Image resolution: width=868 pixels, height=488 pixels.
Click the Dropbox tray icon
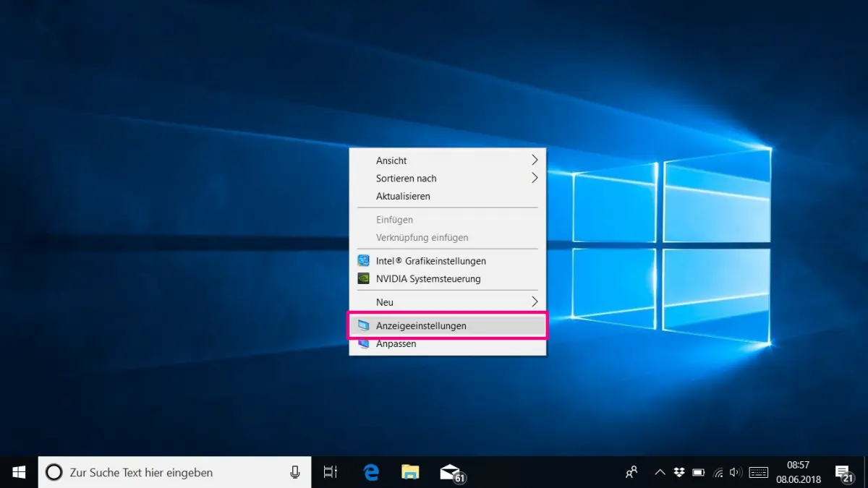point(679,472)
